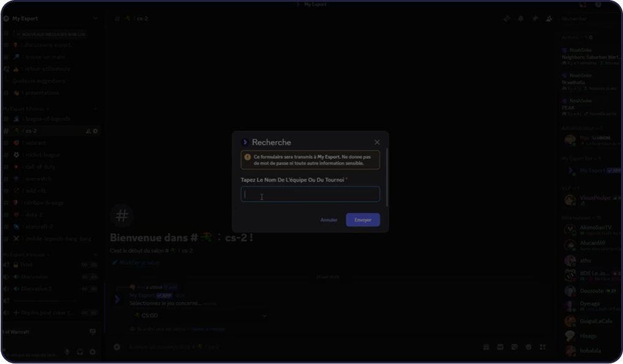Image resolution: width=623 pixels, height=364 pixels.
Task: Open the emoji picker icon
Action: coord(529,347)
